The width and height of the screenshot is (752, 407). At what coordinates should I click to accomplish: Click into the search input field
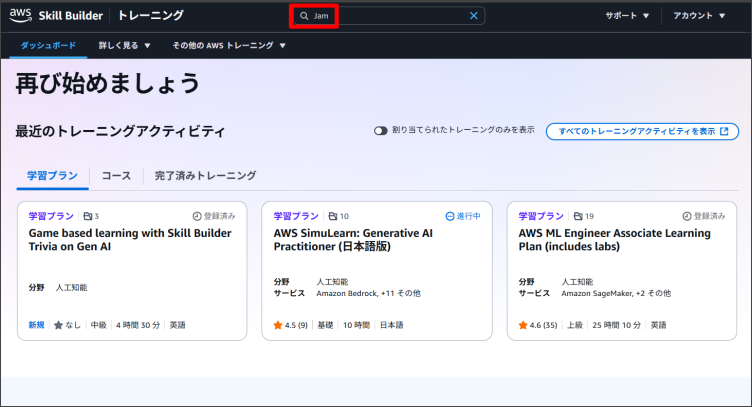click(x=390, y=16)
